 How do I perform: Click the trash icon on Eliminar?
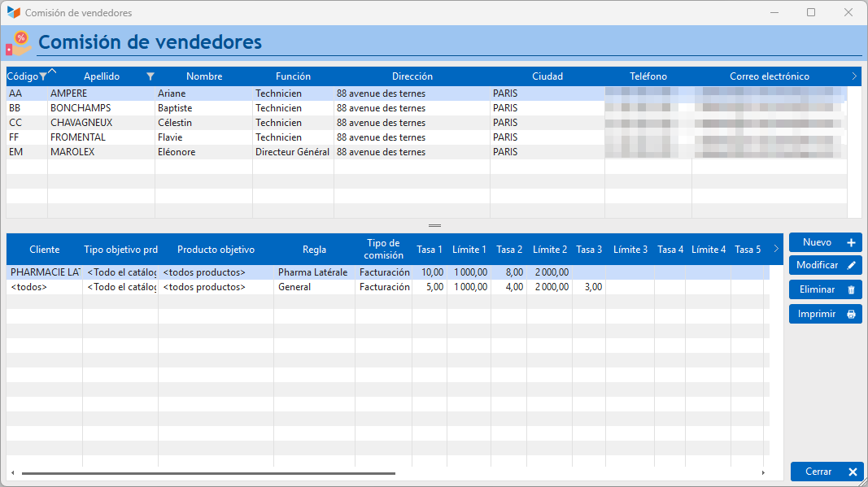point(851,289)
